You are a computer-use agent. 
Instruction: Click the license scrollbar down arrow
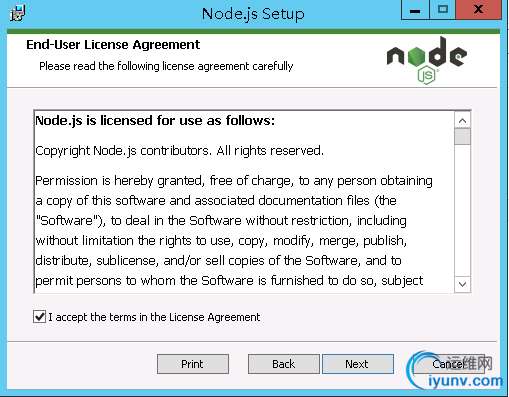pyautogui.click(x=462, y=284)
